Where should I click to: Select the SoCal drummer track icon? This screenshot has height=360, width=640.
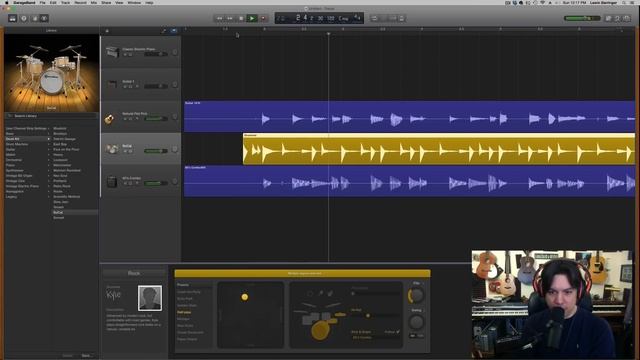click(x=112, y=149)
